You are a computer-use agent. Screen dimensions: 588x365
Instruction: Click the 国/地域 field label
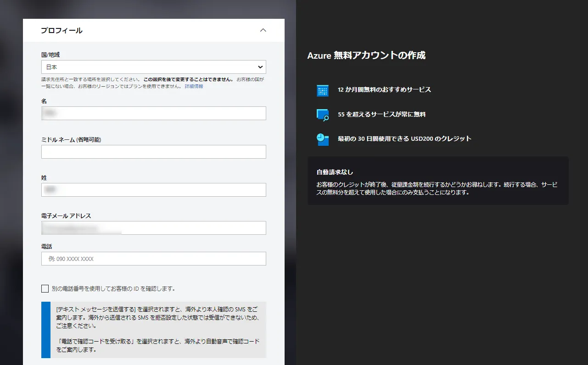coord(50,55)
